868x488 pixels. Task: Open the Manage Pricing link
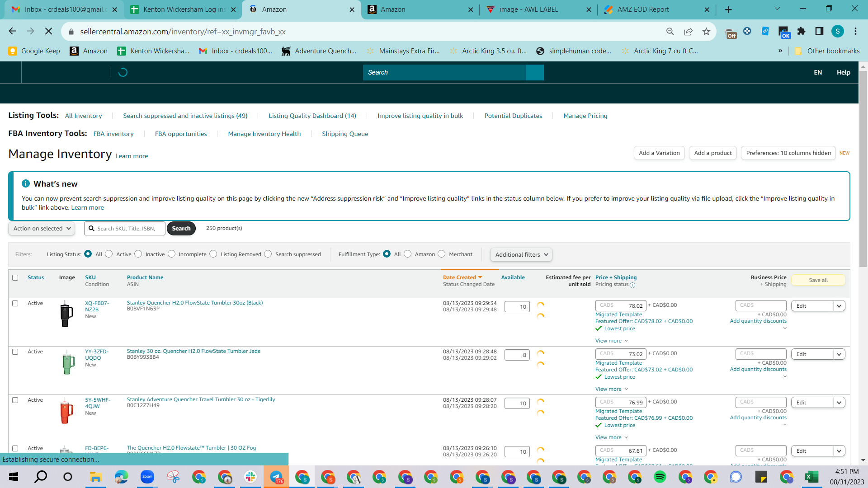[x=585, y=116]
